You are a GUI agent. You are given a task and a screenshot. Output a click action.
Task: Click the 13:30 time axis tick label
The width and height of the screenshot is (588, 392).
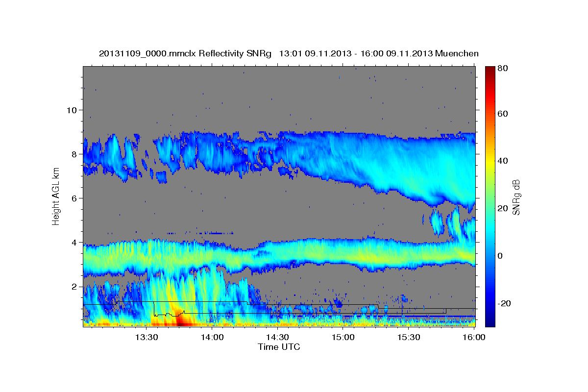146,338
